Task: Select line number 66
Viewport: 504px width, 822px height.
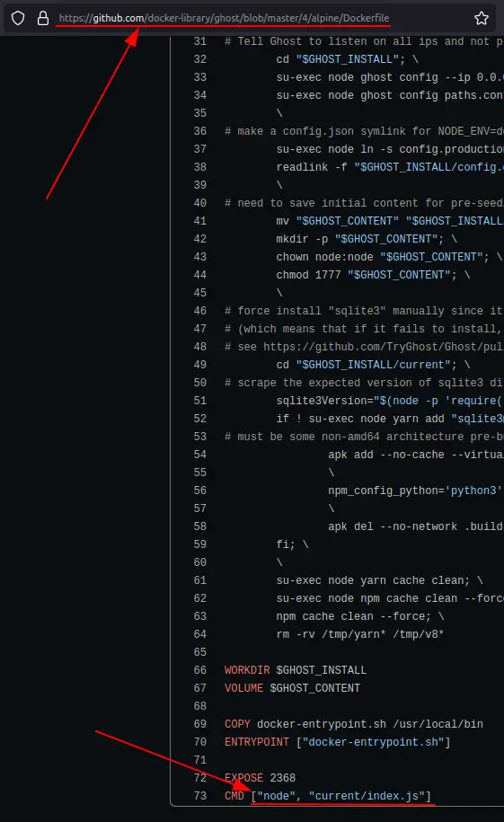Action: point(199,670)
